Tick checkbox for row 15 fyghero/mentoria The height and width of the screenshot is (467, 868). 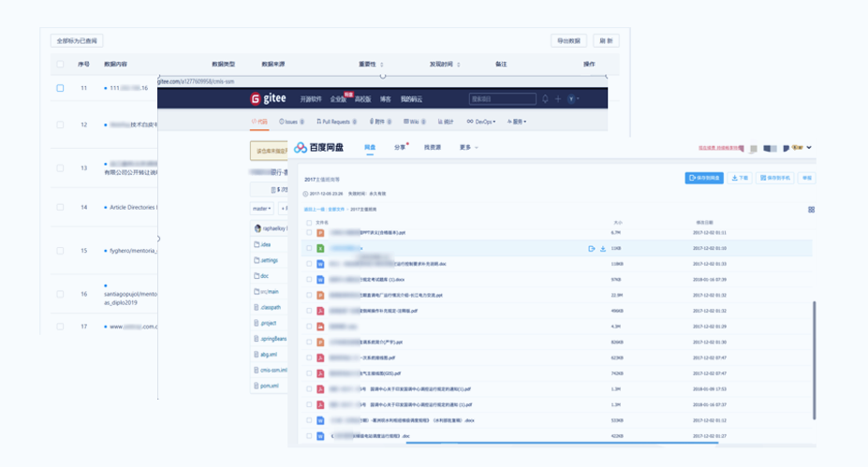[60, 251]
